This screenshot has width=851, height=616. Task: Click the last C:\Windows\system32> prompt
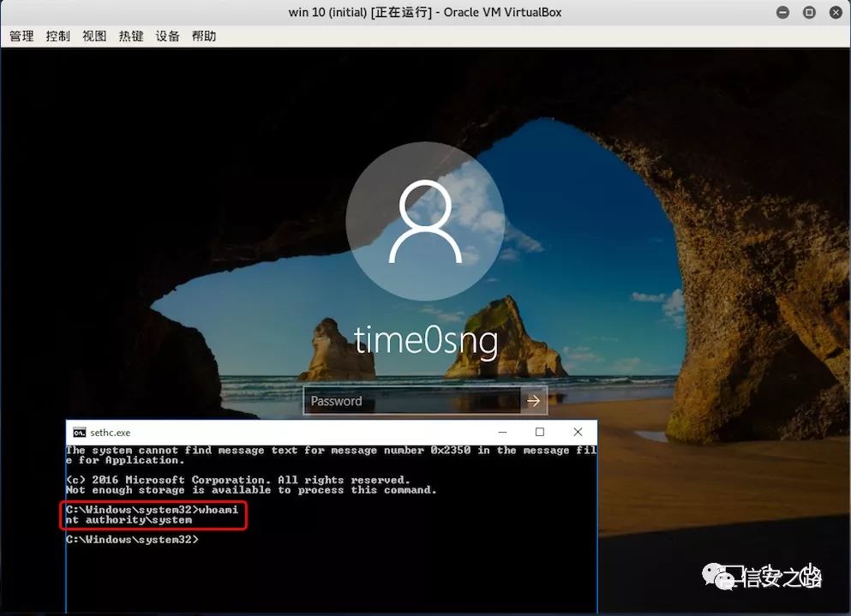tap(133, 540)
